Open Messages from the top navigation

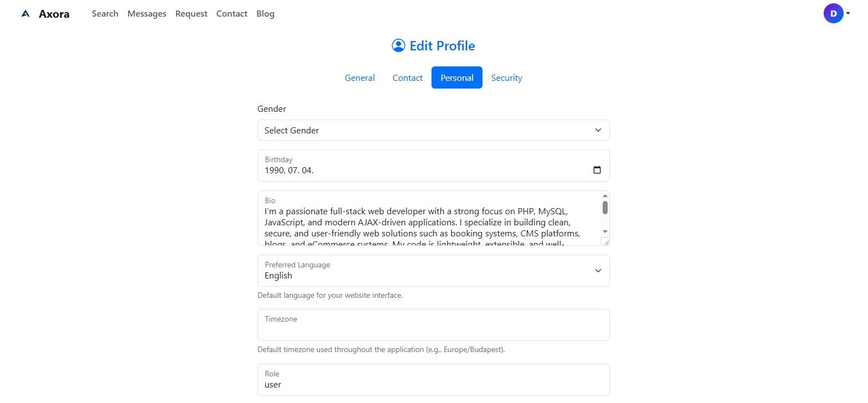pos(147,14)
